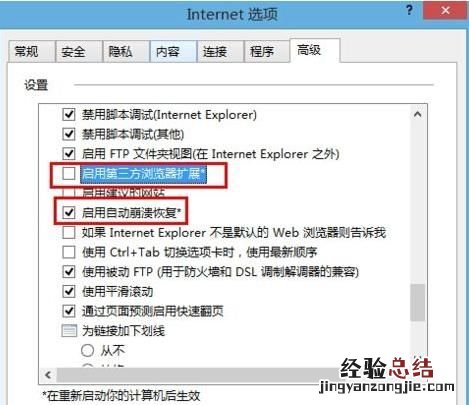Switch to the 常规 tab
This screenshot has height=405, width=469.
31,51
